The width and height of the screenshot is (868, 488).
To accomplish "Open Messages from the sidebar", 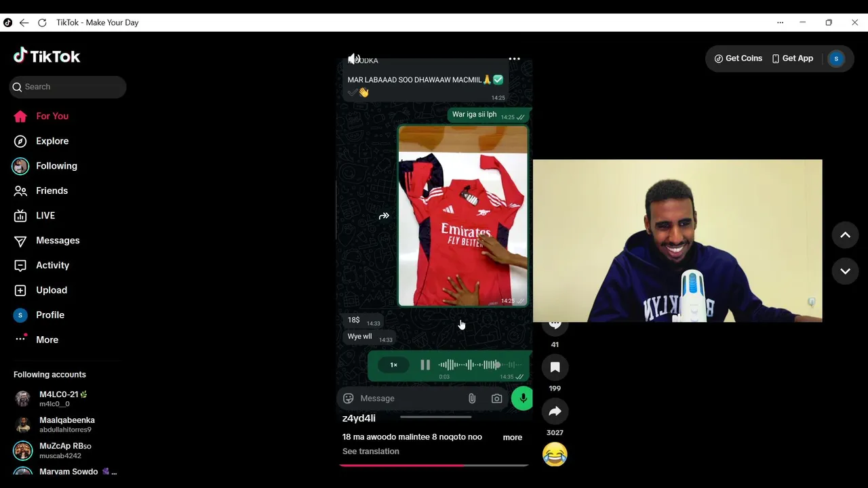I will (x=47, y=241).
